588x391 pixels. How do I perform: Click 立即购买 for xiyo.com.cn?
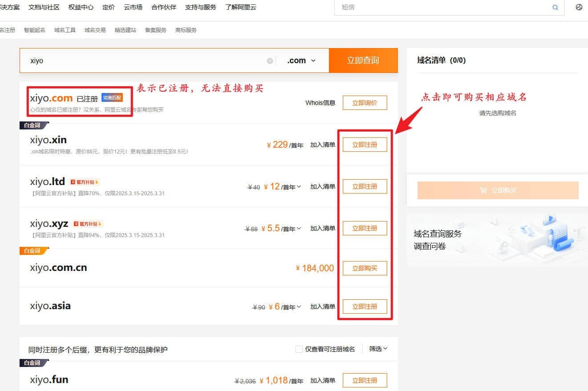click(x=365, y=268)
